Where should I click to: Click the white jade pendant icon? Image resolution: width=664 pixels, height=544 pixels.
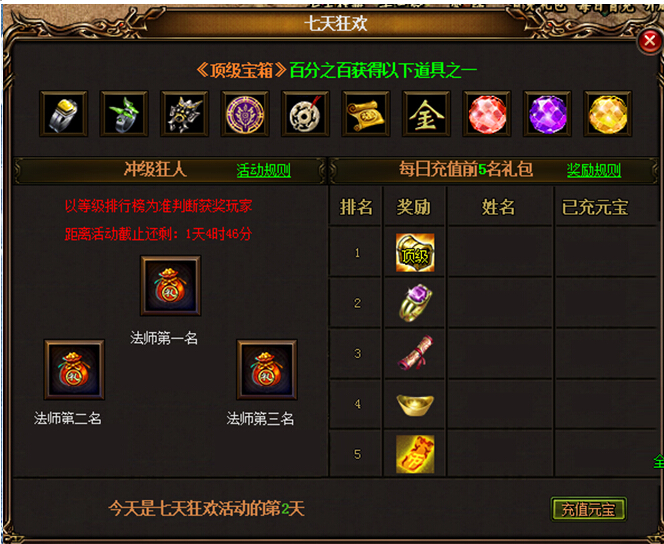[x=305, y=113]
